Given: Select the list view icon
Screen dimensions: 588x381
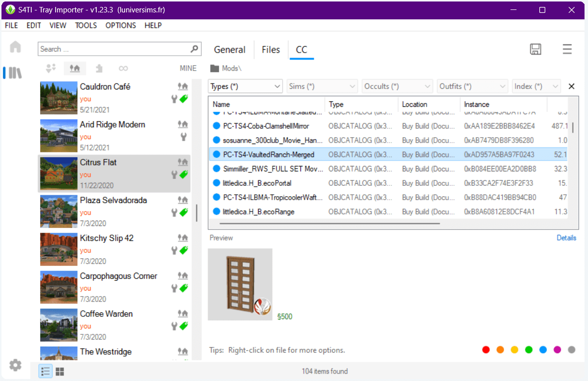Looking at the screenshot, I should (45, 371).
